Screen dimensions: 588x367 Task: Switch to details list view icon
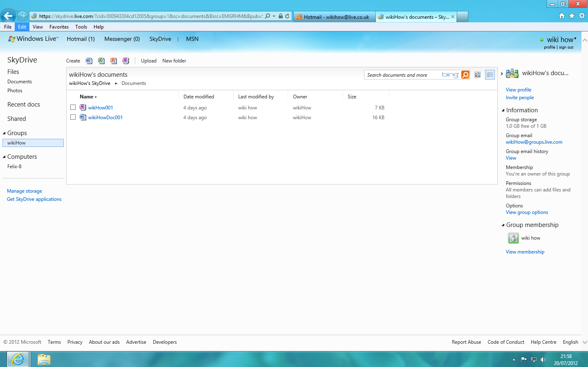(x=490, y=75)
